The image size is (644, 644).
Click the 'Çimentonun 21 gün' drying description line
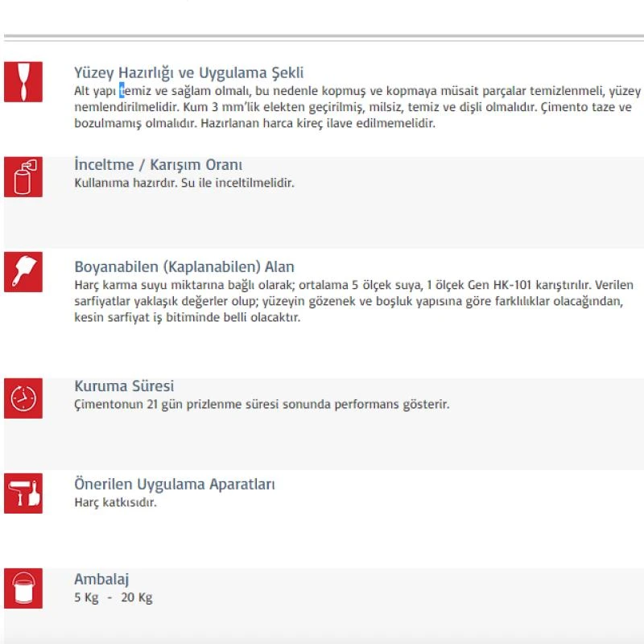coord(262,404)
